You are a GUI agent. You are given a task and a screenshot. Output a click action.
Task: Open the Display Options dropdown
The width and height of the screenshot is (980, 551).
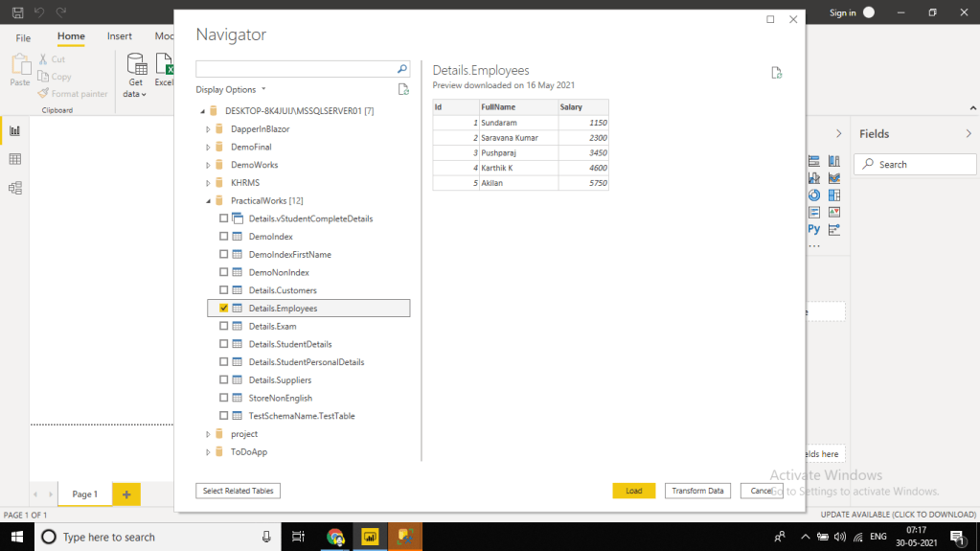coord(231,89)
